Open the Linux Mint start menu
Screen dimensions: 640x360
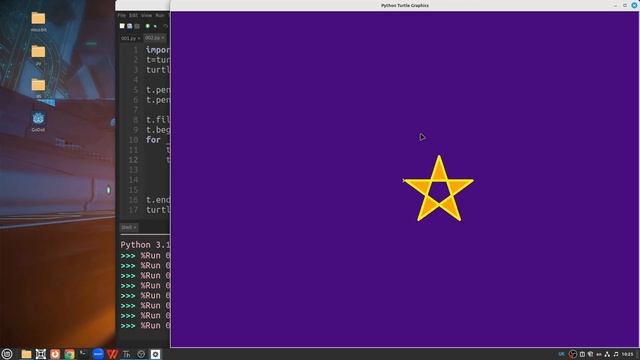7,354
